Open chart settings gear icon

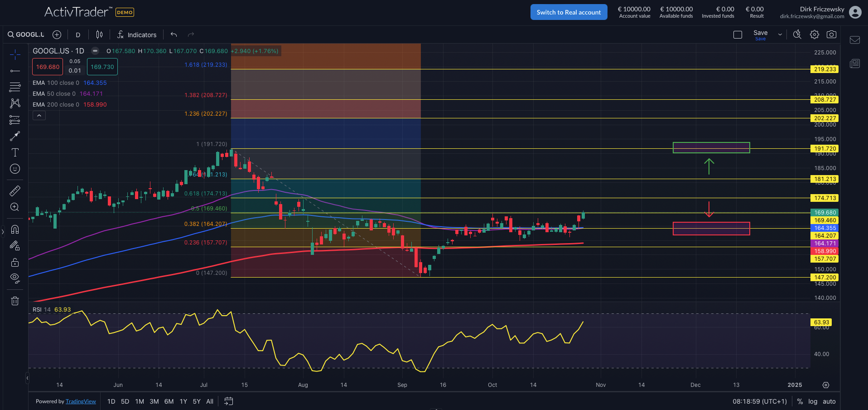(815, 34)
